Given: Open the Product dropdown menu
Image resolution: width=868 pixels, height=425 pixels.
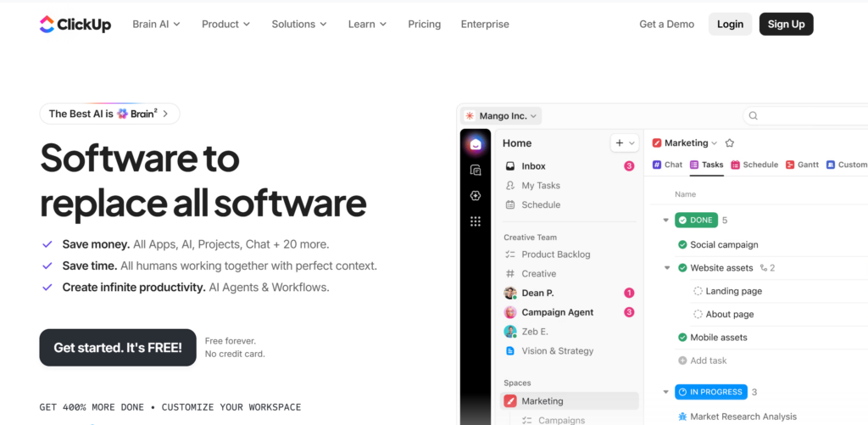Looking at the screenshot, I should click(x=225, y=25).
